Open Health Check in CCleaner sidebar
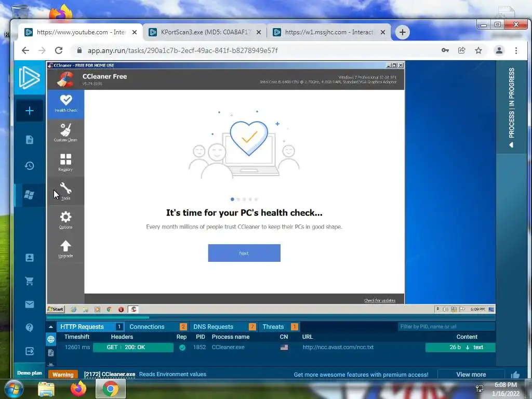Image resolution: width=532 pixels, height=399 pixels. click(66, 104)
